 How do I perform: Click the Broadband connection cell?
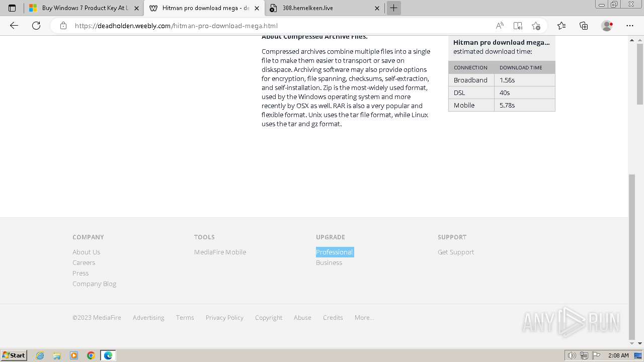(x=471, y=80)
